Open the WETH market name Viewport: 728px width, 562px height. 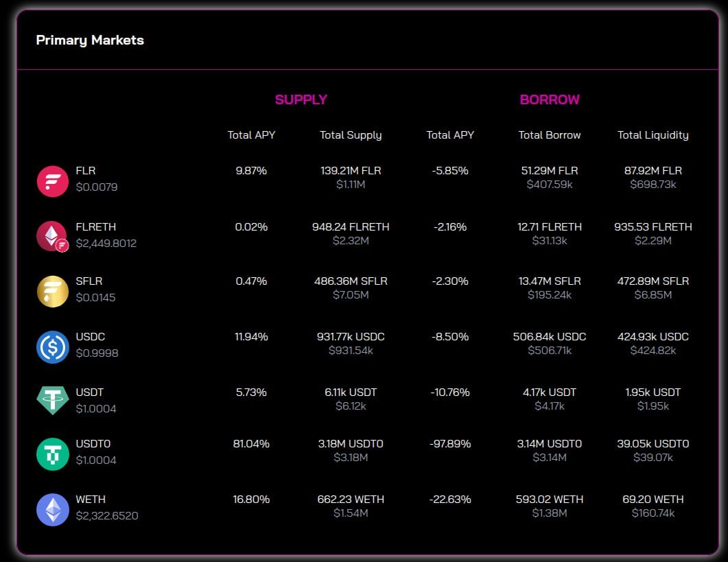point(91,500)
